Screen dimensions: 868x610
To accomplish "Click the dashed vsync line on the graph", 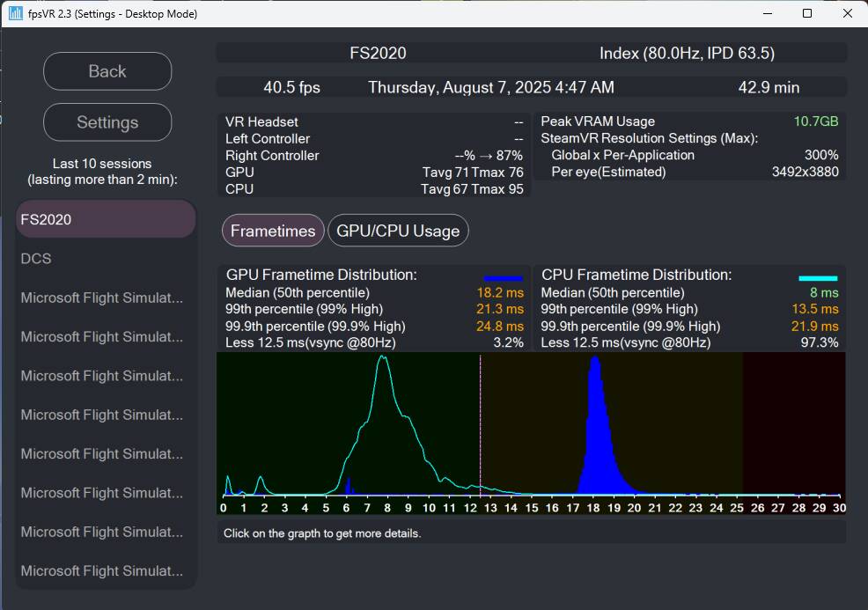I will click(480, 423).
